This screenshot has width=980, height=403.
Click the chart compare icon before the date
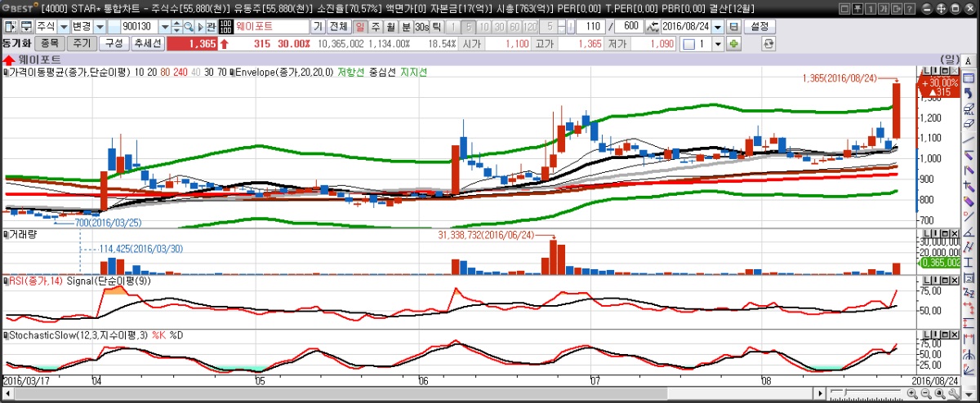click(x=652, y=27)
